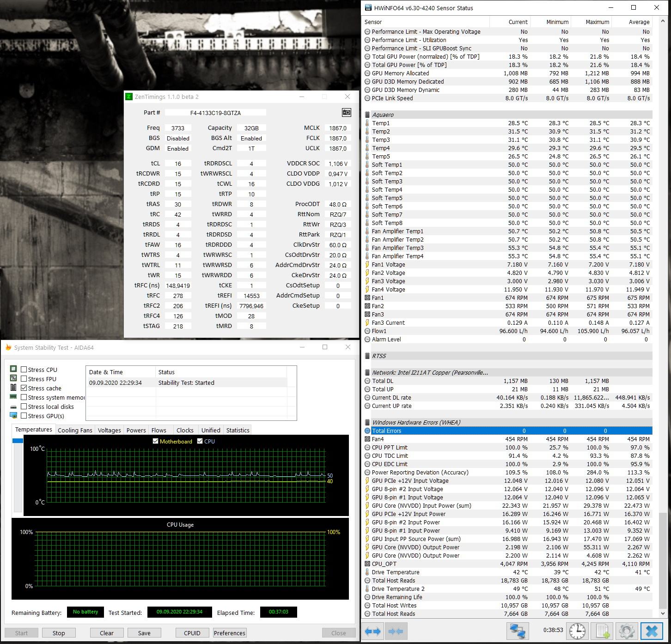This screenshot has width=671, height=644.
Task: Click the tCL value 16 in ZenTimings
Action: pos(178,164)
